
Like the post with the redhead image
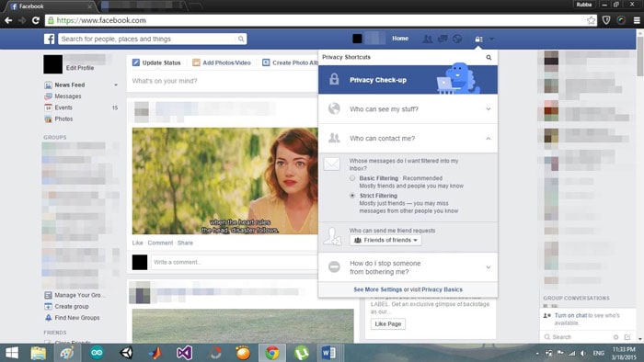pyautogui.click(x=138, y=243)
